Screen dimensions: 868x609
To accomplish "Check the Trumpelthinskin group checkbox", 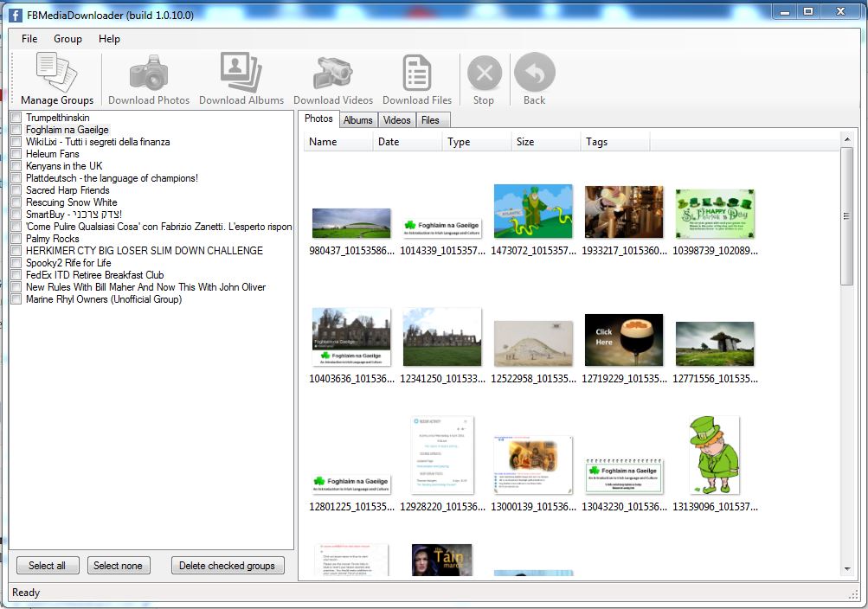I will (16, 118).
